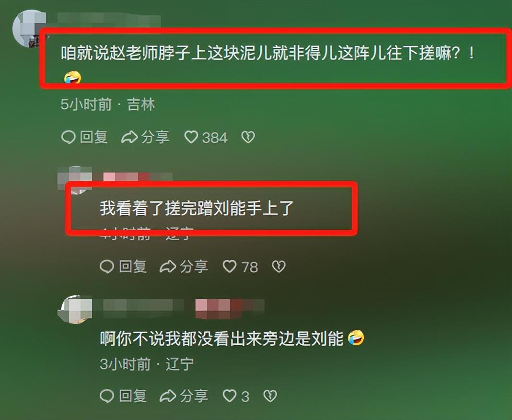Share the comment with 78 likes

[184, 267]
